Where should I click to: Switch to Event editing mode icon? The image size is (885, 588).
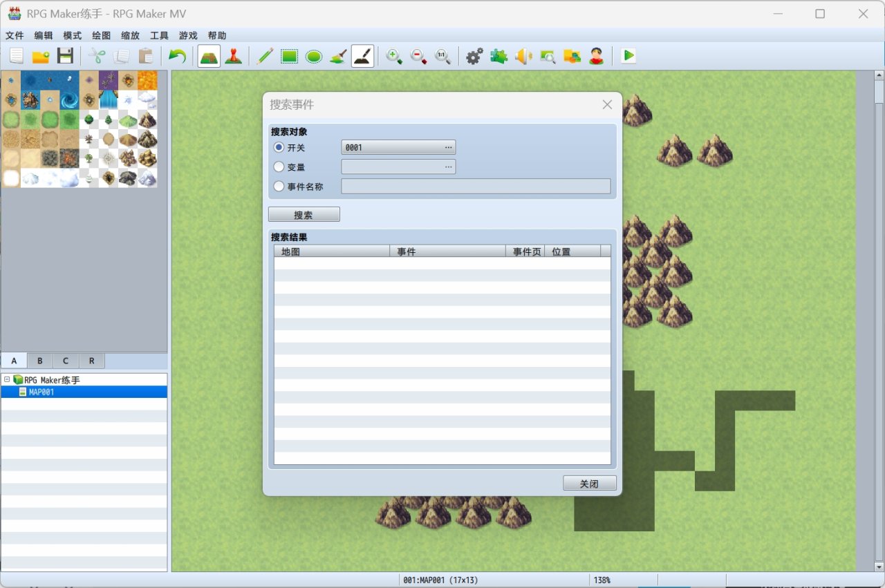[234, 57]
